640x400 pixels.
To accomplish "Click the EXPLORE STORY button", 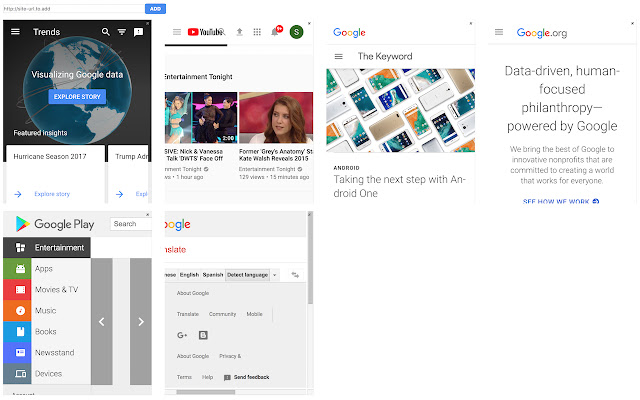I will 77,97.
